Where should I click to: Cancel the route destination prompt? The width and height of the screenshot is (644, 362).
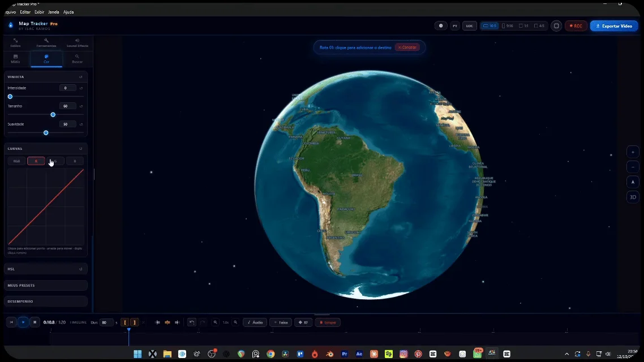pos(407,47)
